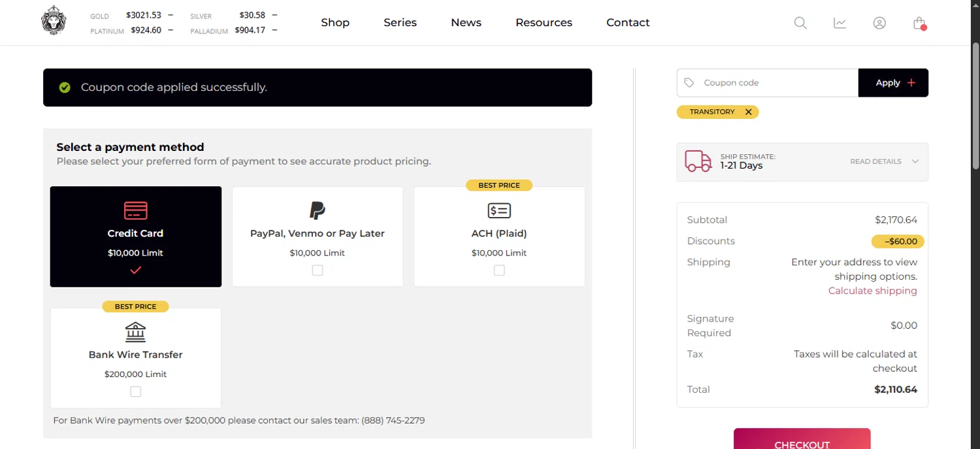Click the lion logo home icon

(54, 21)
